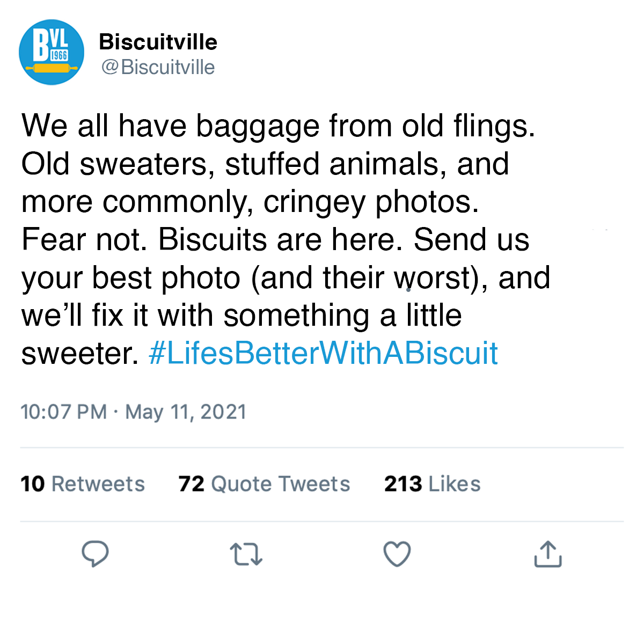The image size is (644, 644).
Task: Click the reply speech bubble icon
Action: pyautogui.click(x=95, y=554)
